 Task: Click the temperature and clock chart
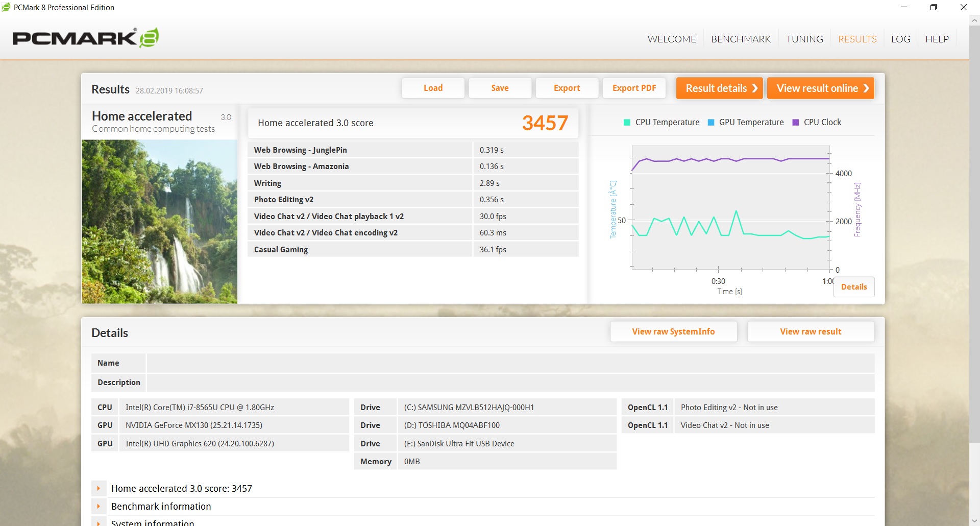coord(731,207)
